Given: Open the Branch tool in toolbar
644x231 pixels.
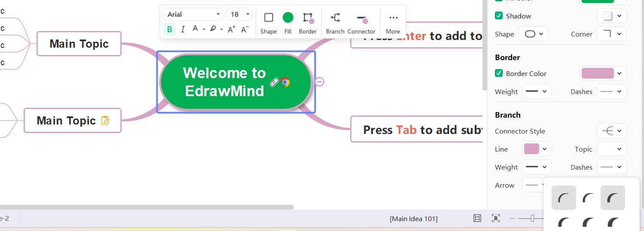Looking at the screenshot, I should click(335, 23).
